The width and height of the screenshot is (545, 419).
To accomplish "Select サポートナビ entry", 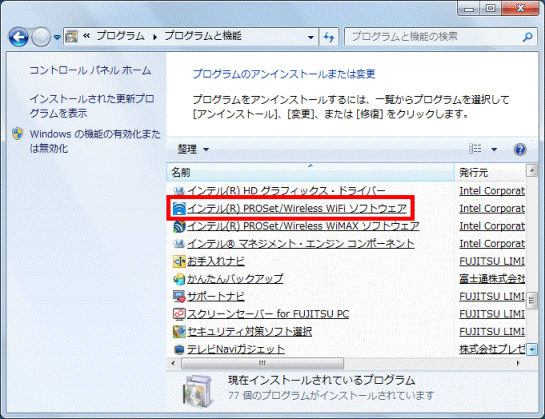I will point(216,297).
